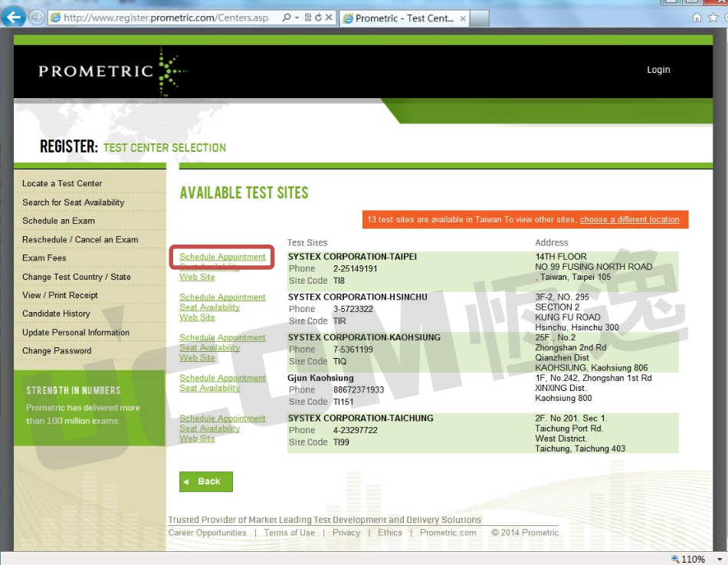
Task: Open Terms of Use footer link
Action: 289,533
